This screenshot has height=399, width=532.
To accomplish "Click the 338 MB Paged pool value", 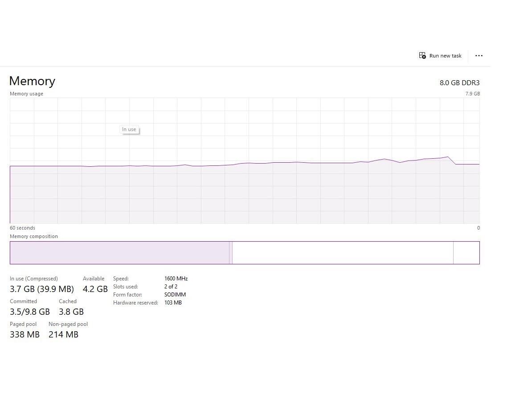I will click(25, 334).
